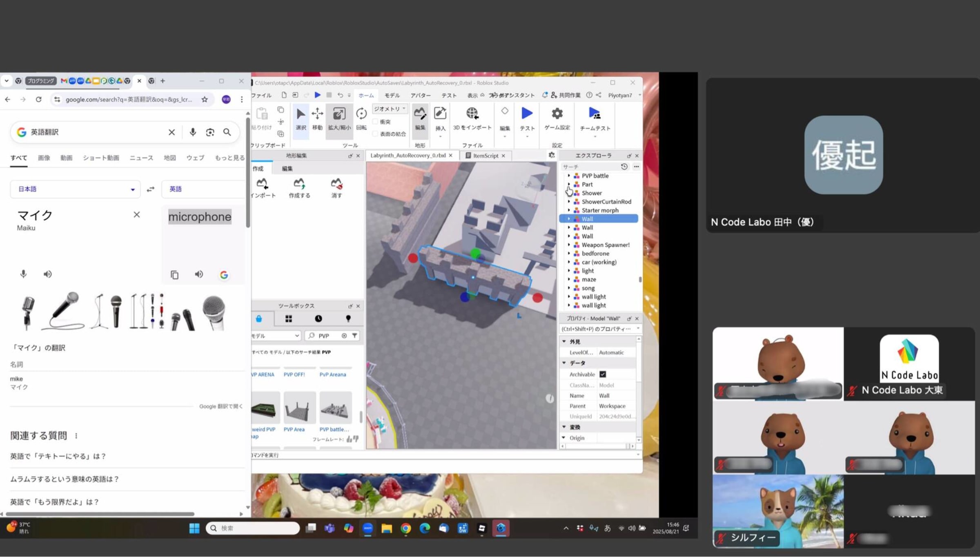
Task: Uncheck the Archivable property checkbox
Action: point(603,374)
